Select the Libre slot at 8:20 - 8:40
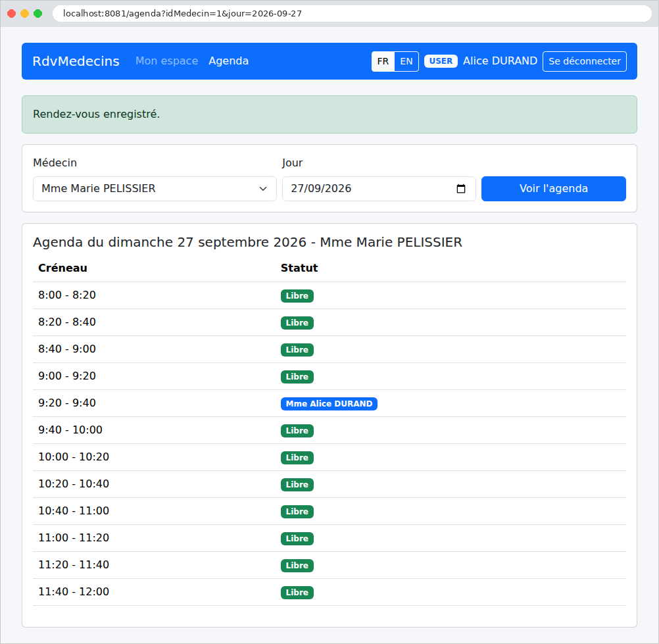The height and width of the screenshot is (644, 659). point(297,323)
